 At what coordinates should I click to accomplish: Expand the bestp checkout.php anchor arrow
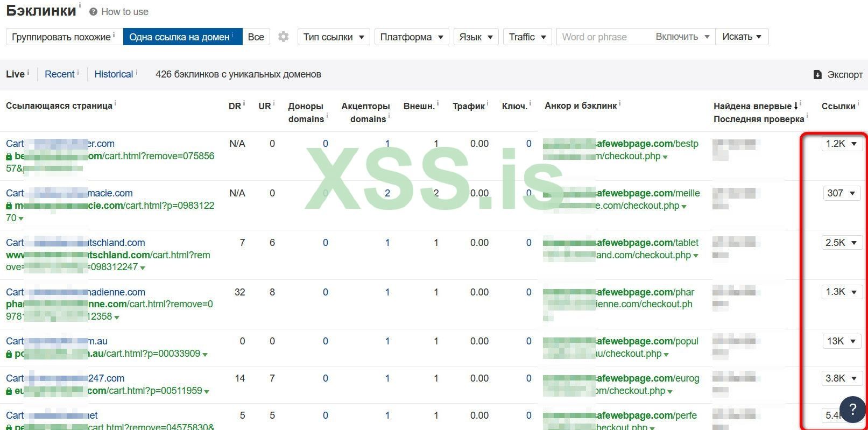coord(666,157)
